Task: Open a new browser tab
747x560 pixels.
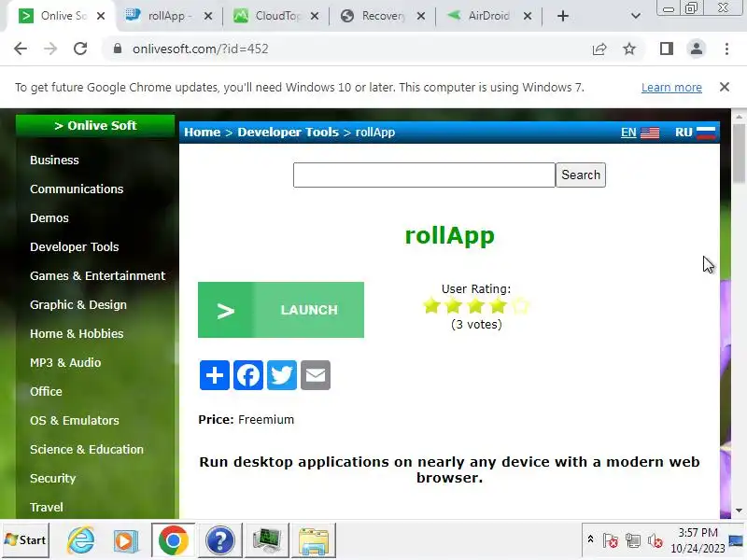Action: pyautogui.click(x=563, y=16)
